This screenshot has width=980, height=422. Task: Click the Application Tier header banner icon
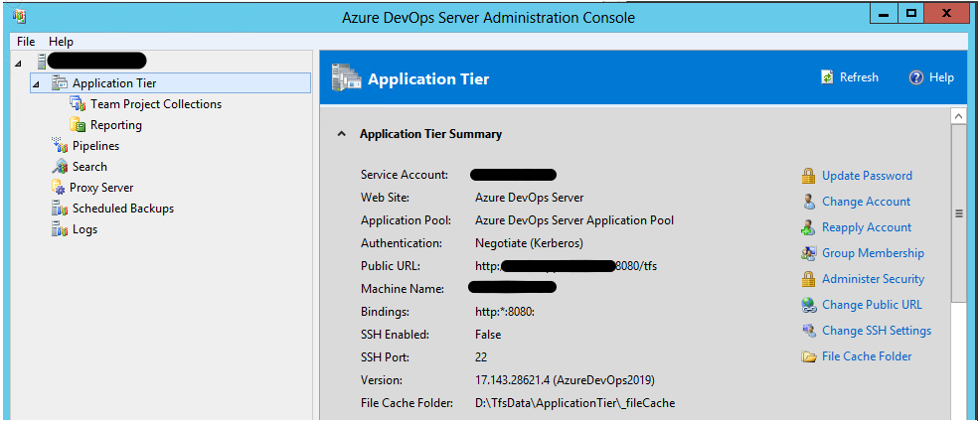tap(346, 77)
